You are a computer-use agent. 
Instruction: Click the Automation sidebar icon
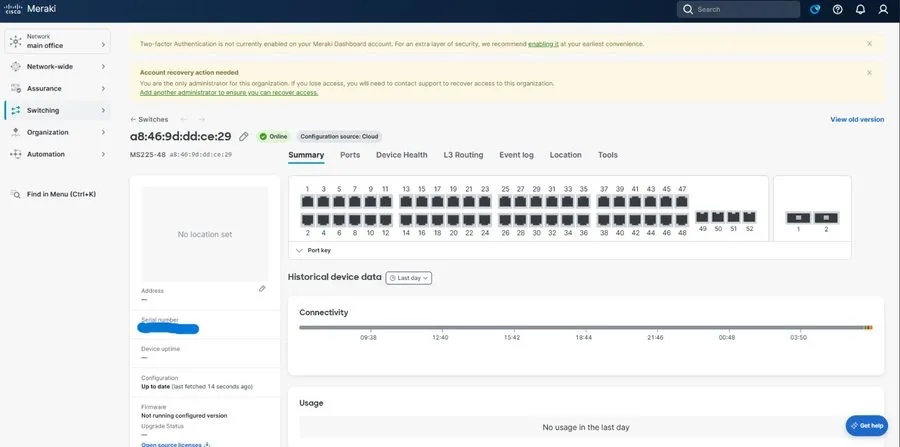pyautogui.click(x=15, y=154)
